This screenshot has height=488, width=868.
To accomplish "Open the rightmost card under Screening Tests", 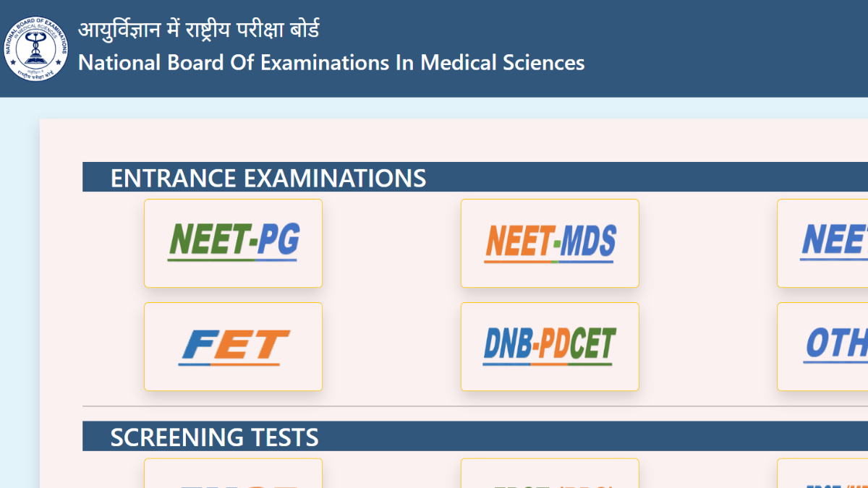I will coord(823,474).
